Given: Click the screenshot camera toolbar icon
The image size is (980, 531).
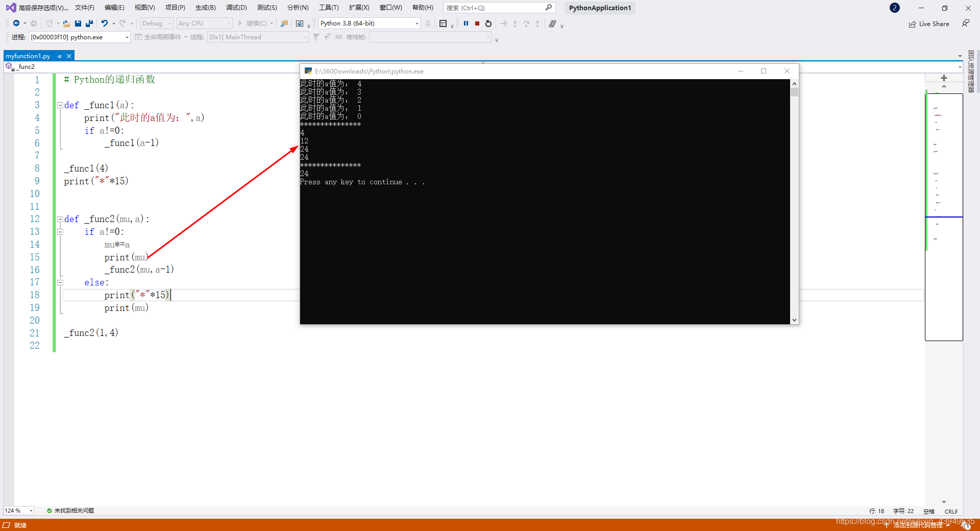Looking at the screenshot, I should point(300,23).
